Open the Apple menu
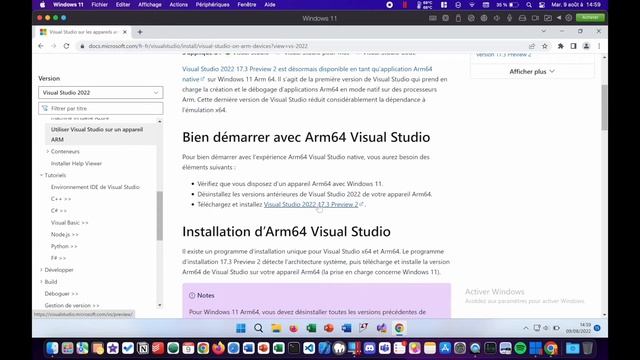 coord(42,5)
